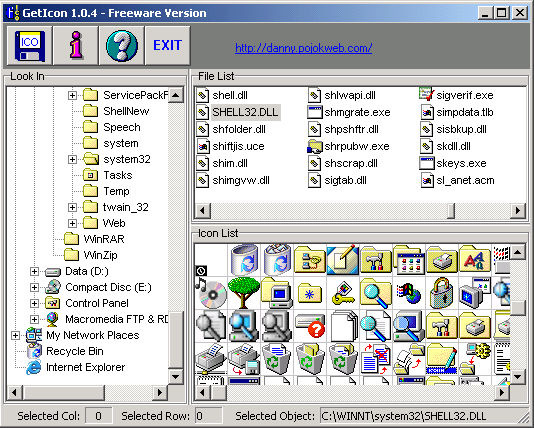Expand the ServicePackFiles folder node
The width and height of the screenshot is (534, 428).
point(72,95)
